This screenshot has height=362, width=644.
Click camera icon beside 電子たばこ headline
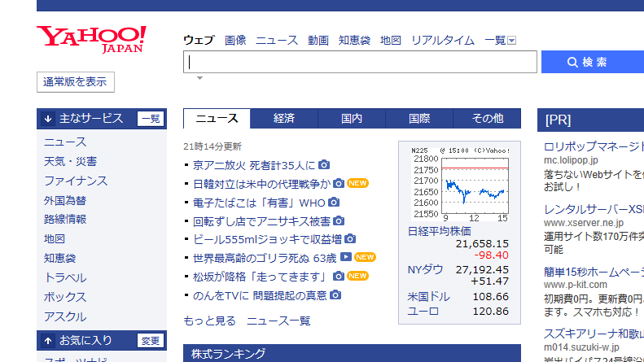point(334,203)
